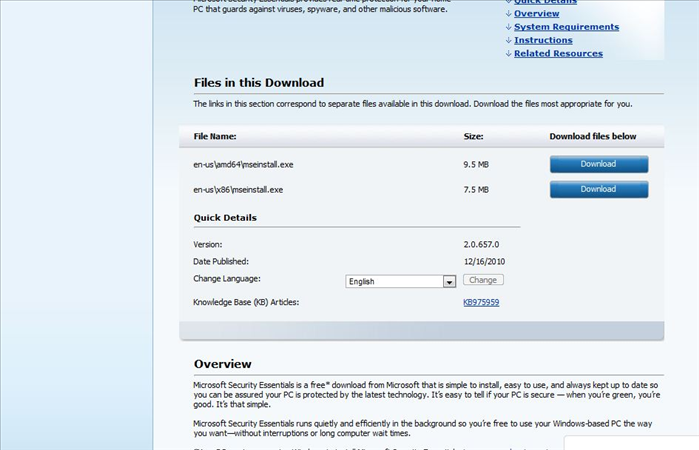Click the Files in this Download heading
Viewport: 699px width, 450px height.
(259, 83)
